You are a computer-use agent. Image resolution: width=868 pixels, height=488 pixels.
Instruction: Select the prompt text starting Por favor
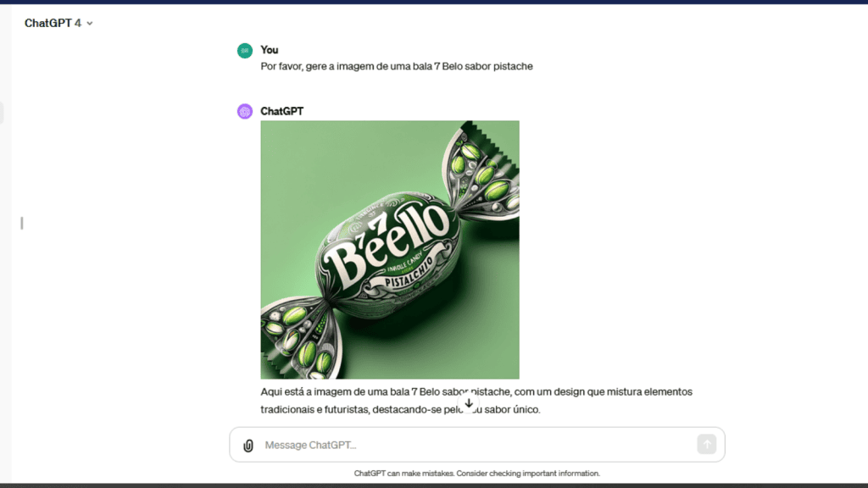[397, 66]
